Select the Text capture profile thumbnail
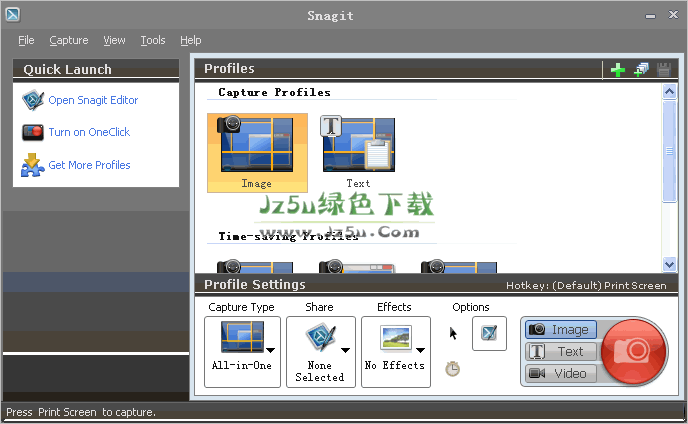Viewport: 688px width, 424px height. (x=358, y=145)
